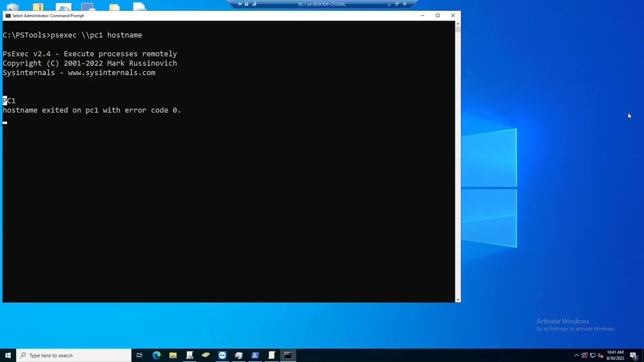Image resolution: width=644 pixels, height=362 pixels.
Task: Click the pin icon on the connection bar
Action: point(239,4)
